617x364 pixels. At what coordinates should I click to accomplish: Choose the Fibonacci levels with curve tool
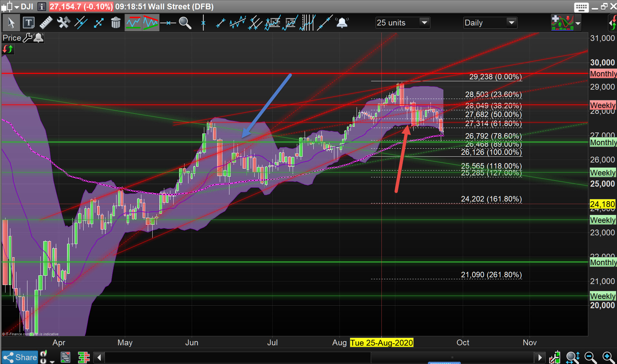click(290, 23)
